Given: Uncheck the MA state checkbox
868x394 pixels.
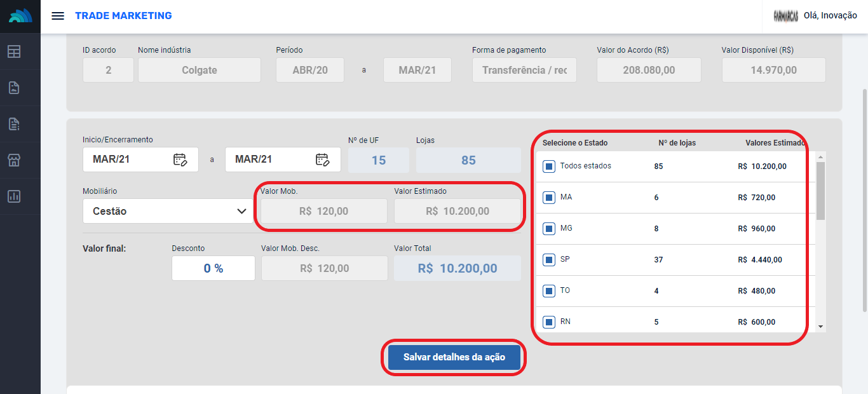Looking at the screenshot, I should [549, 198].
